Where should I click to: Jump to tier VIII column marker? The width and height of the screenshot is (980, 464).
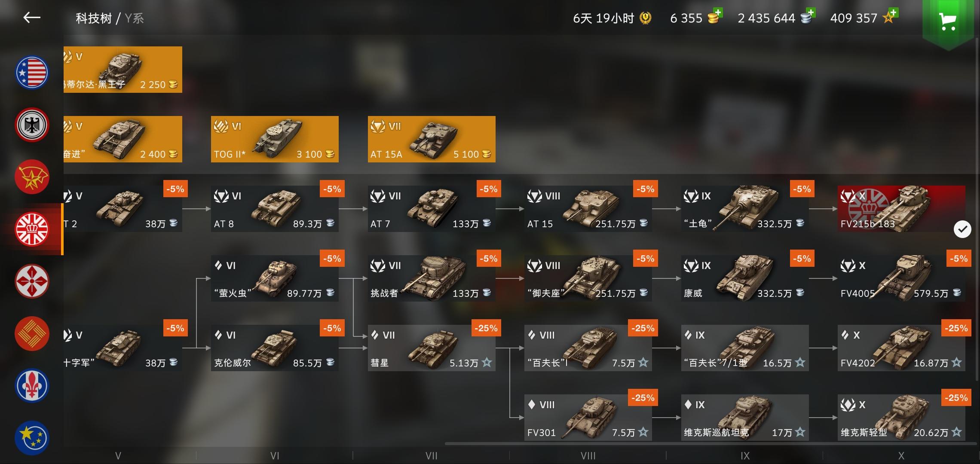(588, 456)
